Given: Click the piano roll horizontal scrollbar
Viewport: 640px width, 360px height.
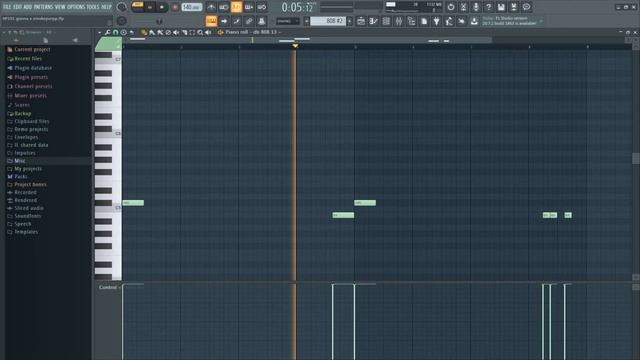Looking at the screenshot, I should pos(307,40).
